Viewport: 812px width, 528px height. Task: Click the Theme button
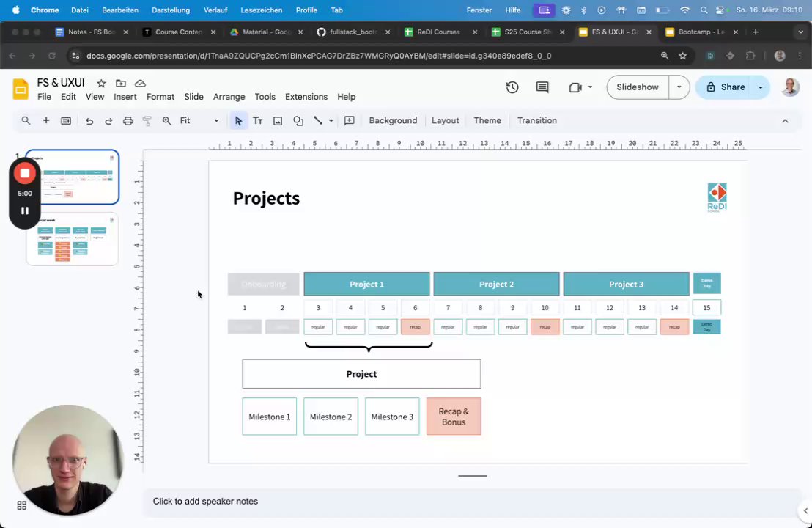click(487, 121)
